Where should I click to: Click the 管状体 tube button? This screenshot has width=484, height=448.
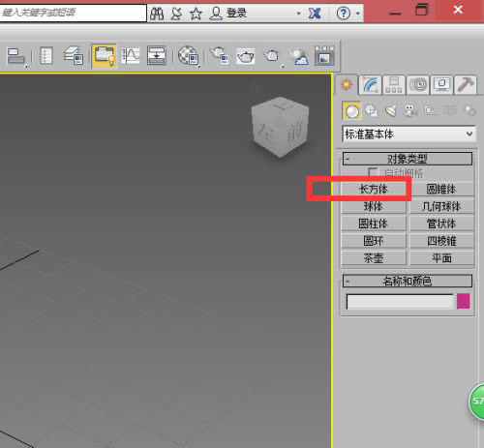441,224
